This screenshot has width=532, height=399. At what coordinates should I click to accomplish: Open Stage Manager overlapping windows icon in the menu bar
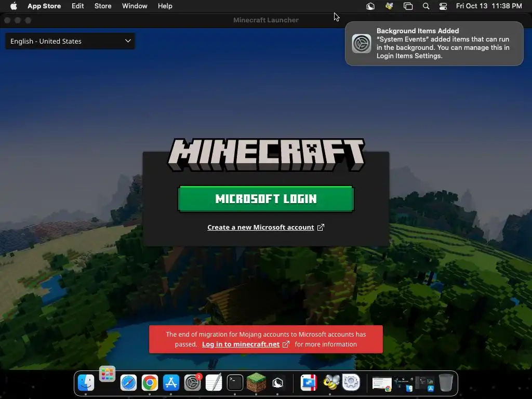408,6
